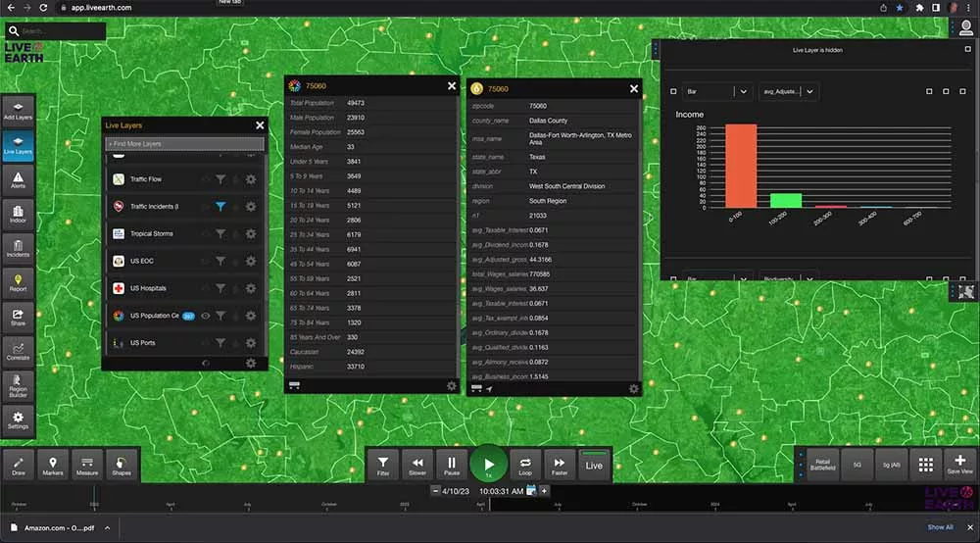The height and width of the screenshot is (543, 980).
Task: Select the Measure tool
Action: (x=87, y=466)
